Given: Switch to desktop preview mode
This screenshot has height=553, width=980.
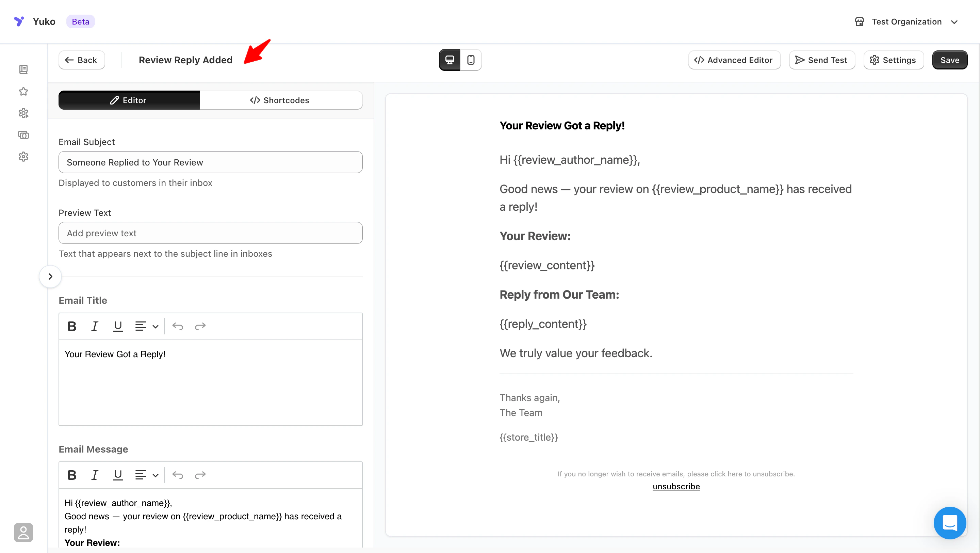Looking at the screenshot, I should point(450,60).
